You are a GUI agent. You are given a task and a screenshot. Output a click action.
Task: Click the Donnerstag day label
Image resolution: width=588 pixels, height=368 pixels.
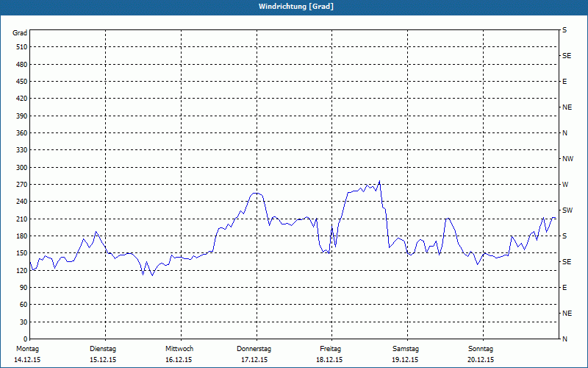click(254, 348)
